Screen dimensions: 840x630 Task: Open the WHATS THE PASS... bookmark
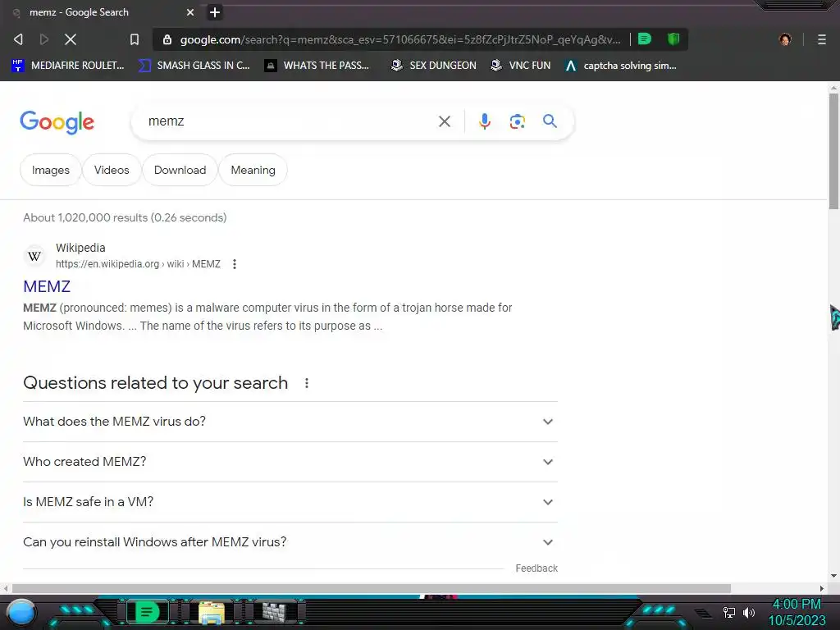[317, 66]
